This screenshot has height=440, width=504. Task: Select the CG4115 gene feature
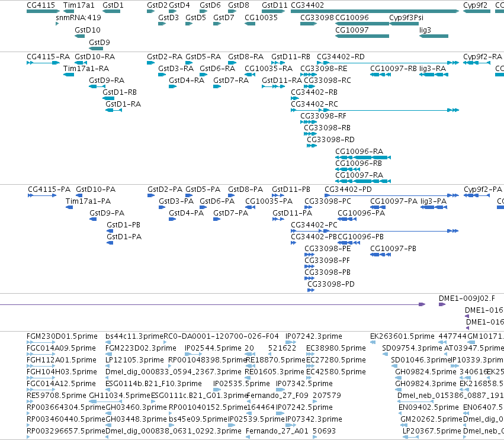[x=43, y=11]
